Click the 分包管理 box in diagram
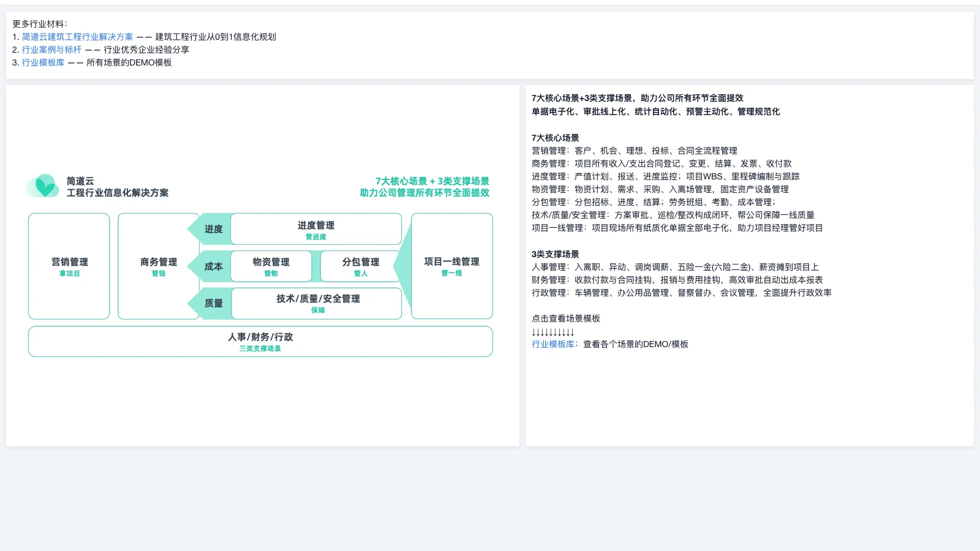Screen dimensions: 980x551 click(361, 266)
